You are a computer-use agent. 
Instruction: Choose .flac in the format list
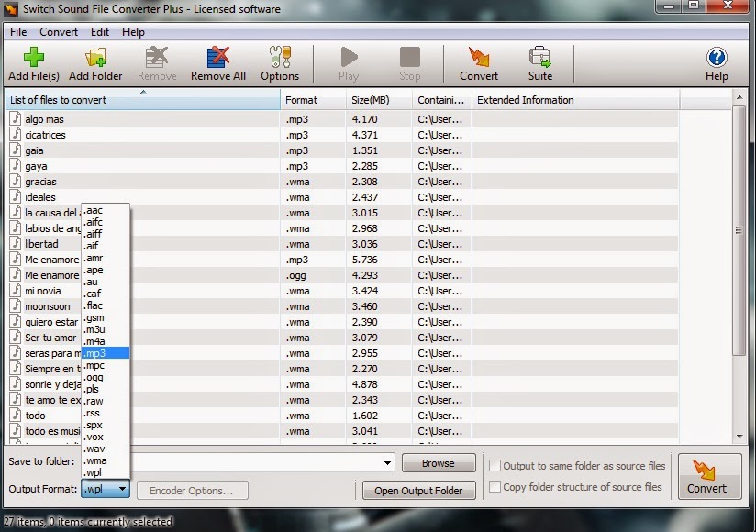coord(106,305)
